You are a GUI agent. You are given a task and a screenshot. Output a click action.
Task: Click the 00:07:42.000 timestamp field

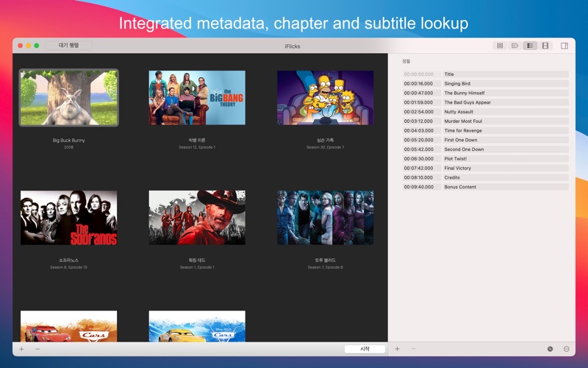tap(422, 168)
